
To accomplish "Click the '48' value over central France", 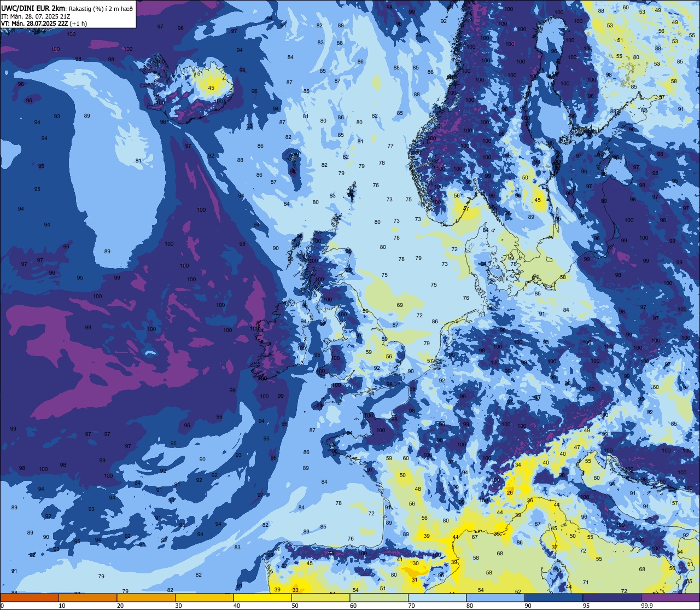I will tap(418, 489).
